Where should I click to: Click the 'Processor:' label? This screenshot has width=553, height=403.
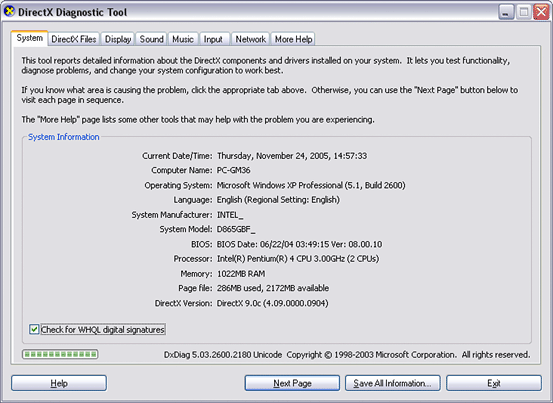[x=193, y=259]
